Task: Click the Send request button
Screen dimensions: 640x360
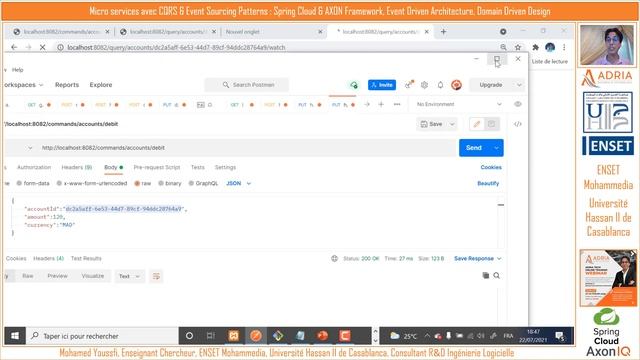Action: [x=474, y=148]
